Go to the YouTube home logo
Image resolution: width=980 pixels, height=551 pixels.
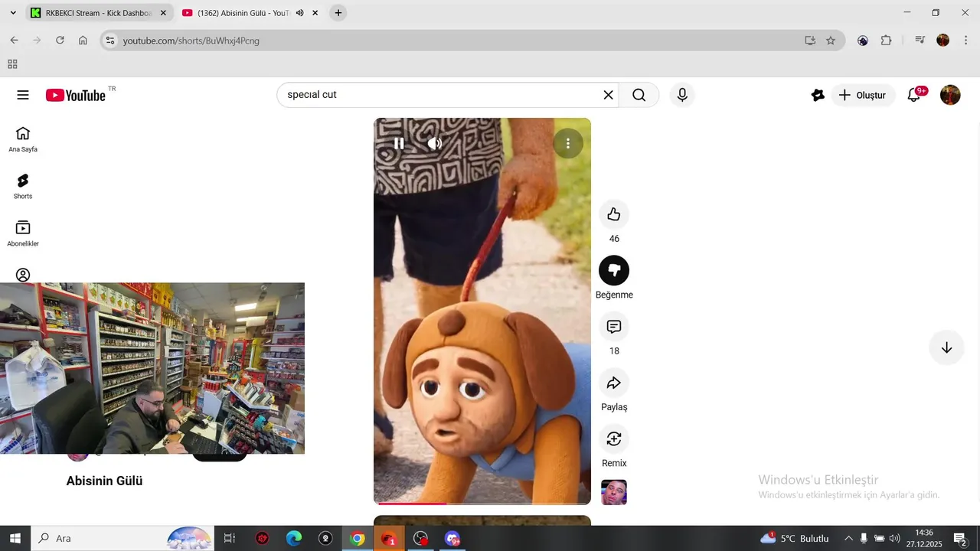click(75, 95)
